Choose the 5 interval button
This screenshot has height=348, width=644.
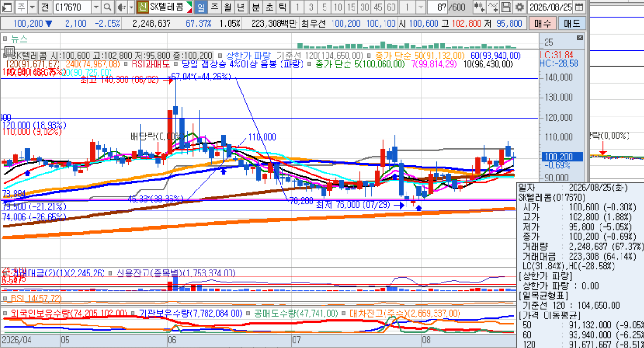pos(324,7)
